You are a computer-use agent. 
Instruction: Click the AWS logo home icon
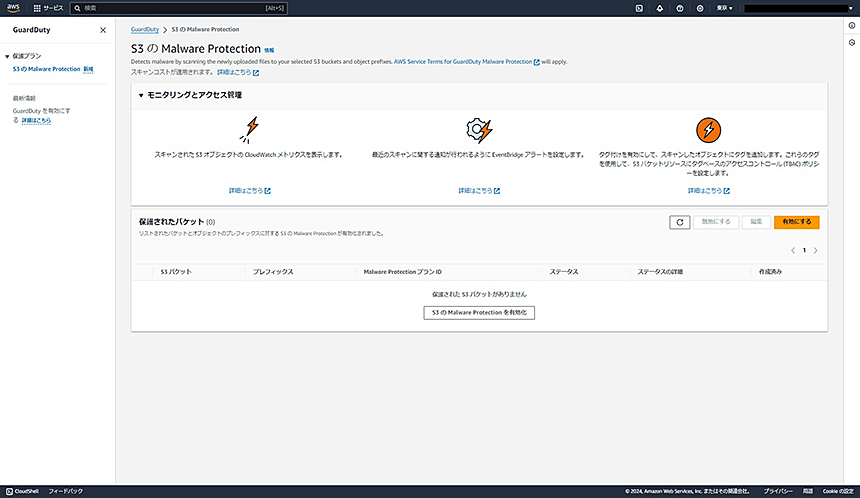(14, 8)
